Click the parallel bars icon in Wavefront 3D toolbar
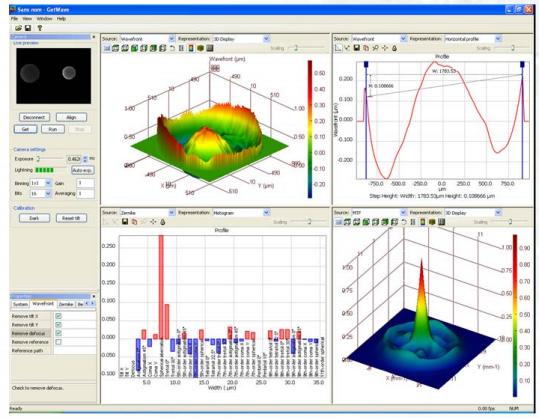 pyautogui.click(x=182, y=48)
